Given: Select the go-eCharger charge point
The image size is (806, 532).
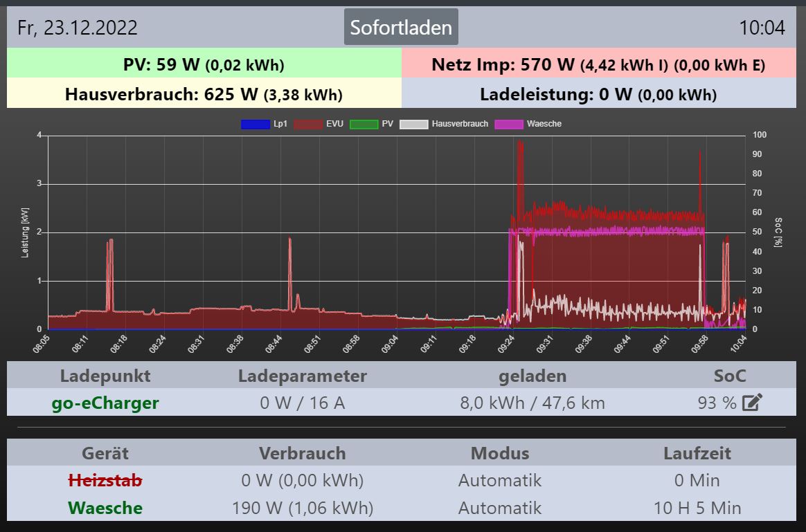Looking at the screenshot, I should click(105, 403).
